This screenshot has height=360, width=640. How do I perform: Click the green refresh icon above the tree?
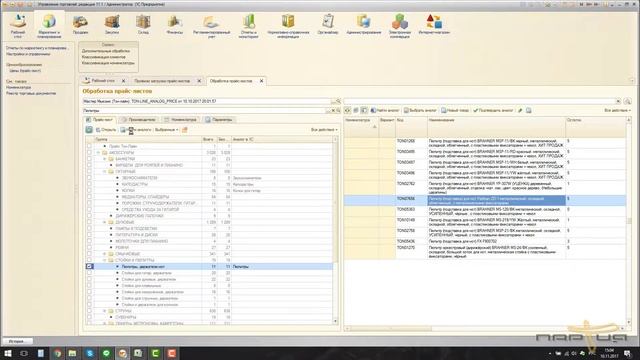pos(89,130)
